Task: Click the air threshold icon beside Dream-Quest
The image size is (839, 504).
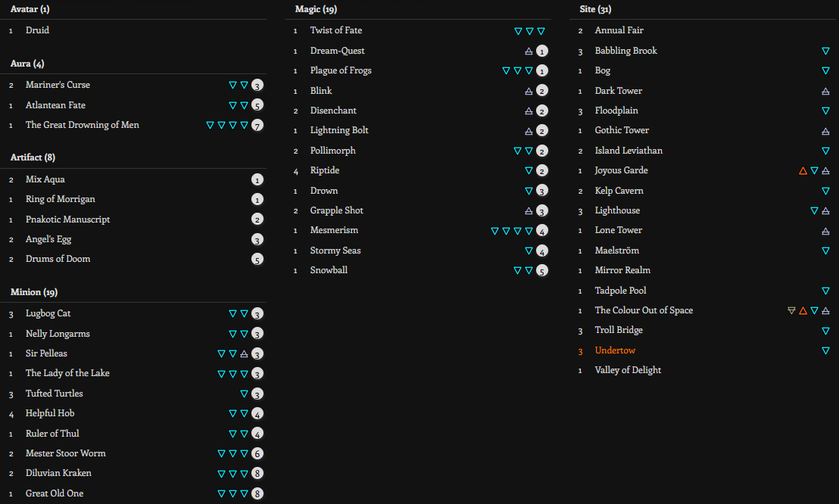Action: 529,51
